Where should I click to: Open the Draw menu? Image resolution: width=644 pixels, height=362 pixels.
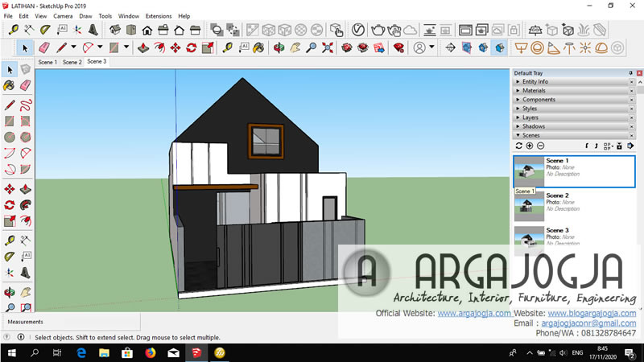pyautogui.click(x=85, y=16)
